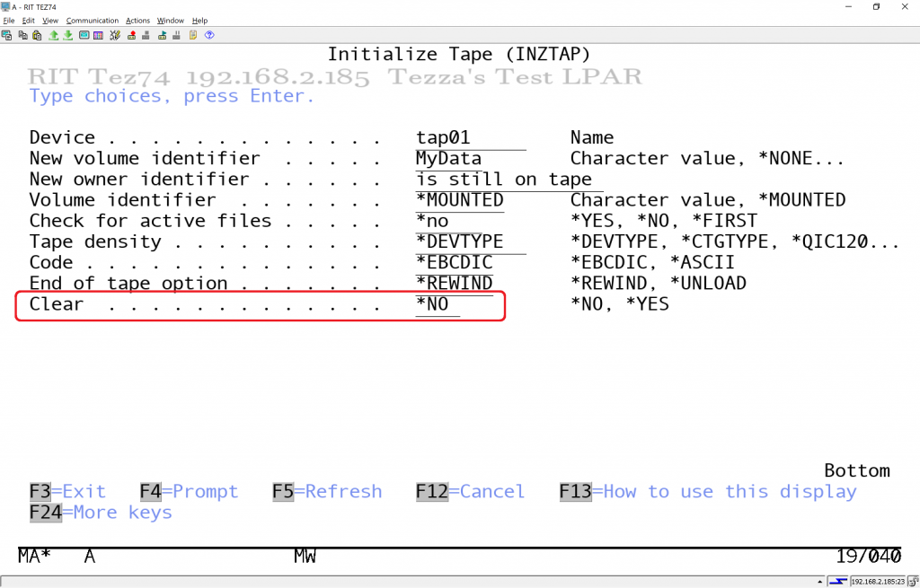Click the Paste clipboard toolbar icon
The height and width of the screenshot is (588, 920).
(37, 36)
